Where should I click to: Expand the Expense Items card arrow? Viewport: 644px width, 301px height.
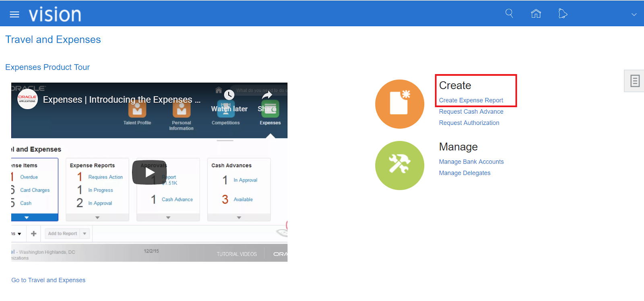(27, 218)
